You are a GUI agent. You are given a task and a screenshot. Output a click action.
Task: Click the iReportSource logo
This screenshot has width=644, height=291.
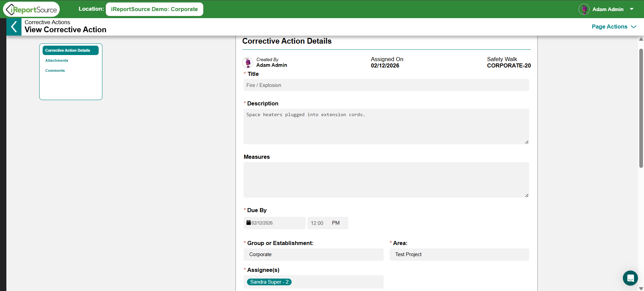coord(32,9)
